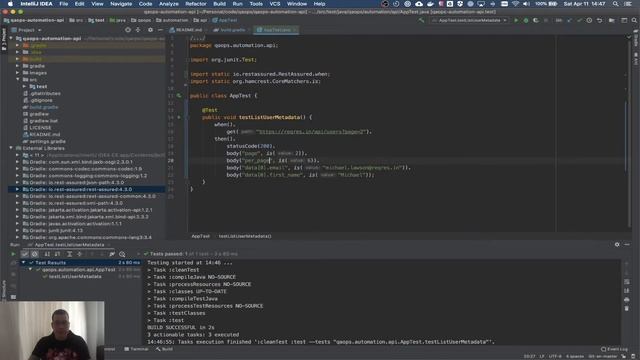Open the Terminal tool window
Screen dimensions: 640x360
click(x=136, y=349)
